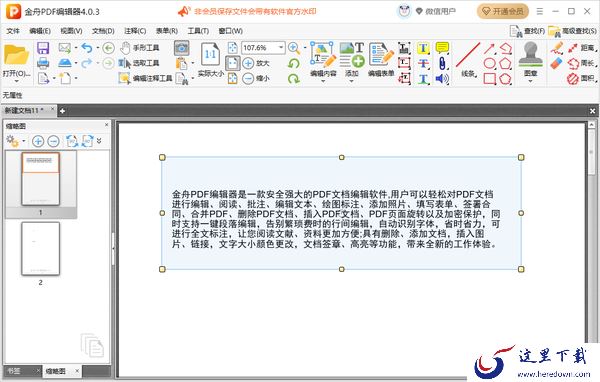Select the Distance (距离) measuring tool
Screen dimensions: 600x382
coord(582,48)
